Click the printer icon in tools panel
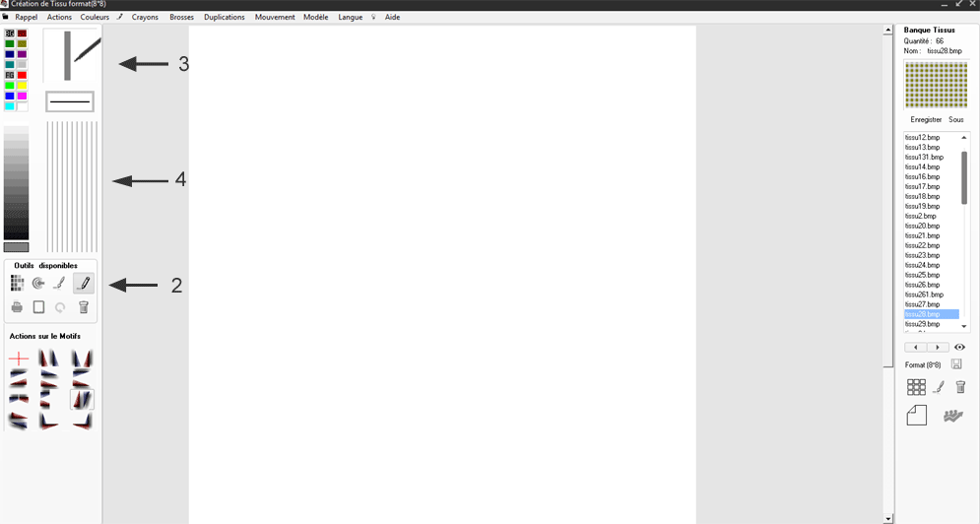Viewport: 980px width, 524px height. pyautogui.click(x=17, y=307)
